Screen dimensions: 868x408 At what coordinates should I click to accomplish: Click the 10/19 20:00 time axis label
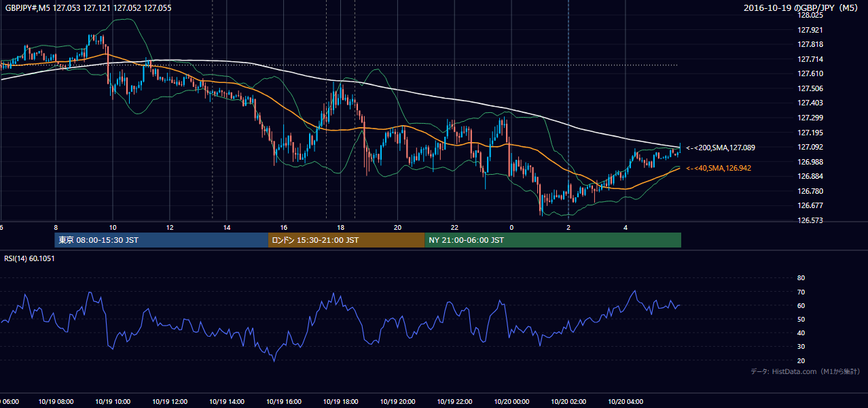point(397,402)
